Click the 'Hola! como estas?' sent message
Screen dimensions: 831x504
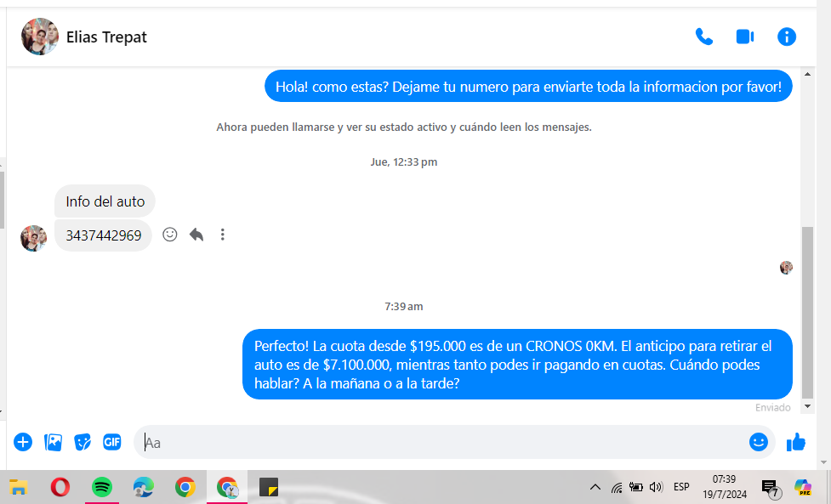tap(528, 87)
